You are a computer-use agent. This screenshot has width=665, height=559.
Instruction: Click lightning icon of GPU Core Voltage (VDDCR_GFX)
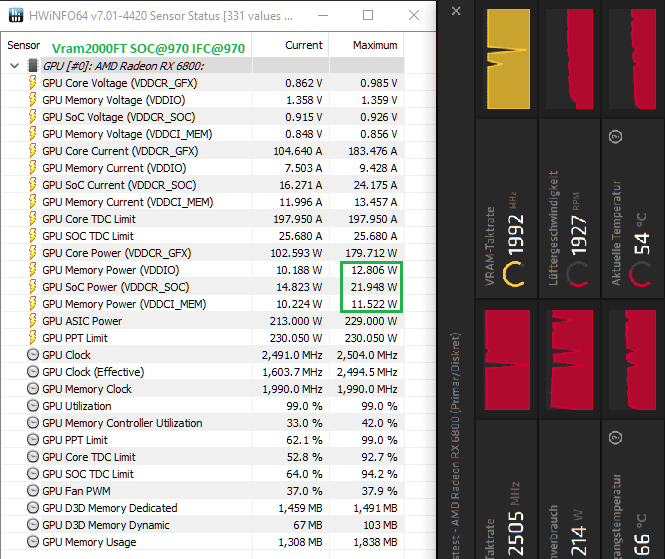coord(33,83)
